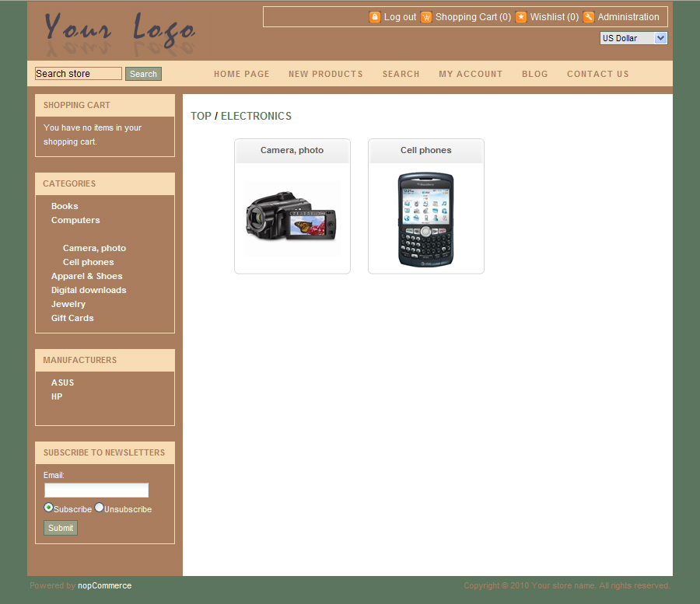Open NEW PRODUCTS menu item
This screenshot has width=700, height=604.
[325, 74]
